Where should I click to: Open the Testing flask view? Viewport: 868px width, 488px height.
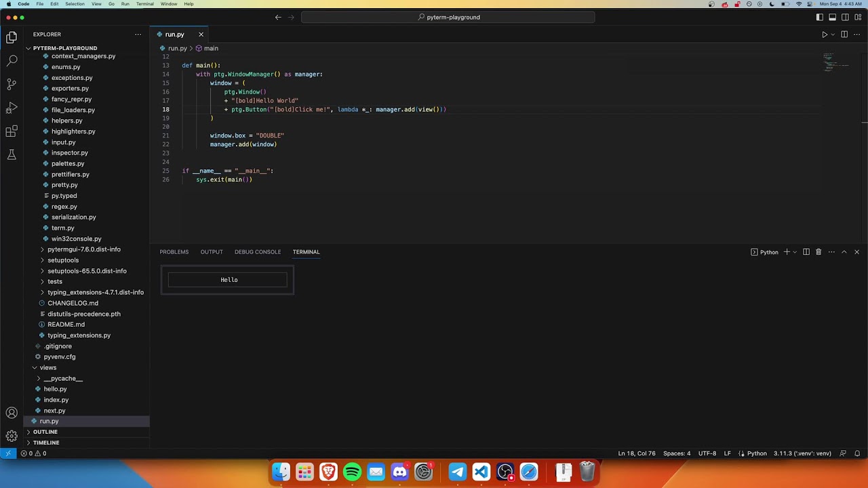click(12, 155)
